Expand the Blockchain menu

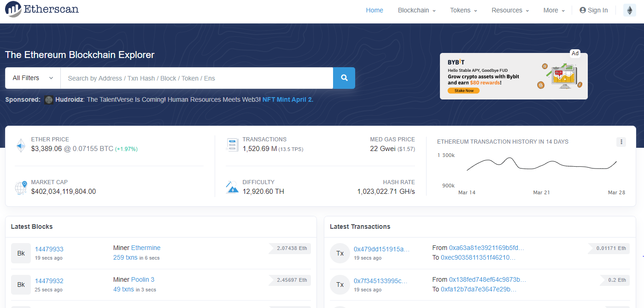[416, 10]
